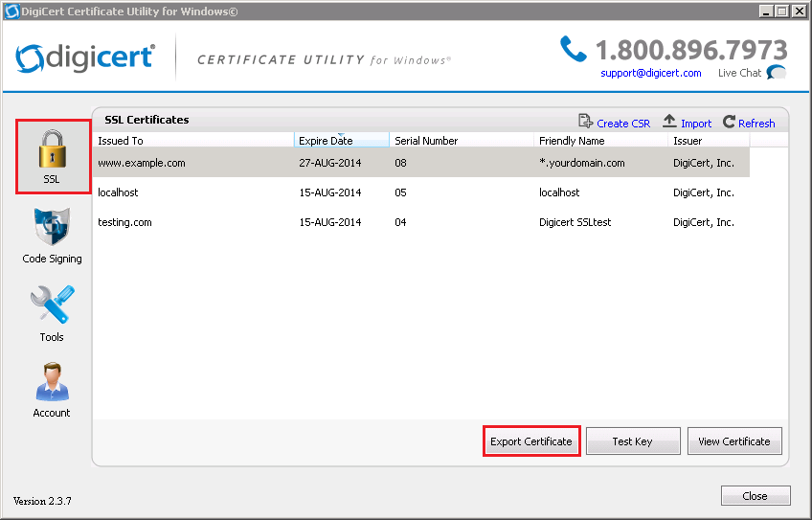The height and width of the screenshot is (520, 812).
Task: Click the SSL Certificates panel heading
Action: [147, 120]
